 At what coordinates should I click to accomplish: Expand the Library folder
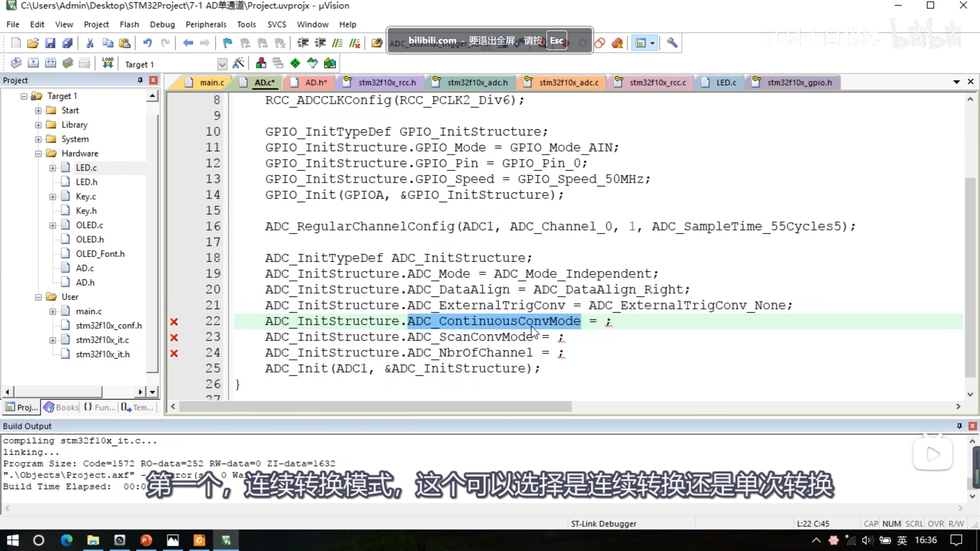pos(38,125)
